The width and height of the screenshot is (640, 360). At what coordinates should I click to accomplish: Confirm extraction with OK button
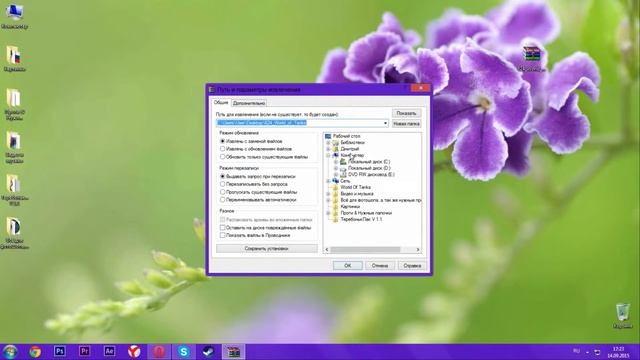coord(347,265)
